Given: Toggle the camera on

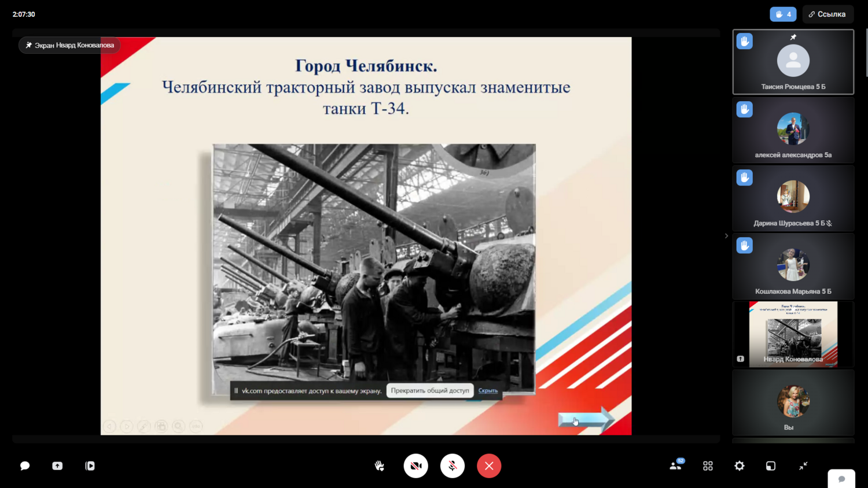Looking at the screenshot, I should [x=415, y=465].
